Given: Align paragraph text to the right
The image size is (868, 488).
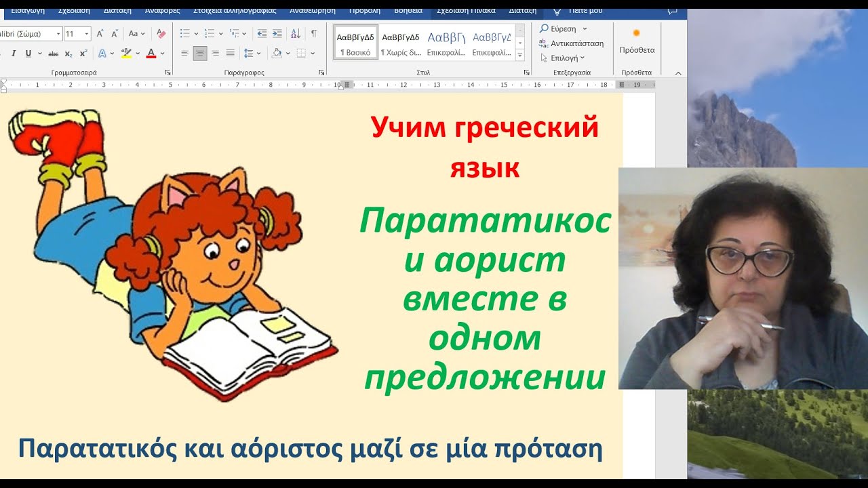Looking at the screenshot, I should click(x=215, y=53).
